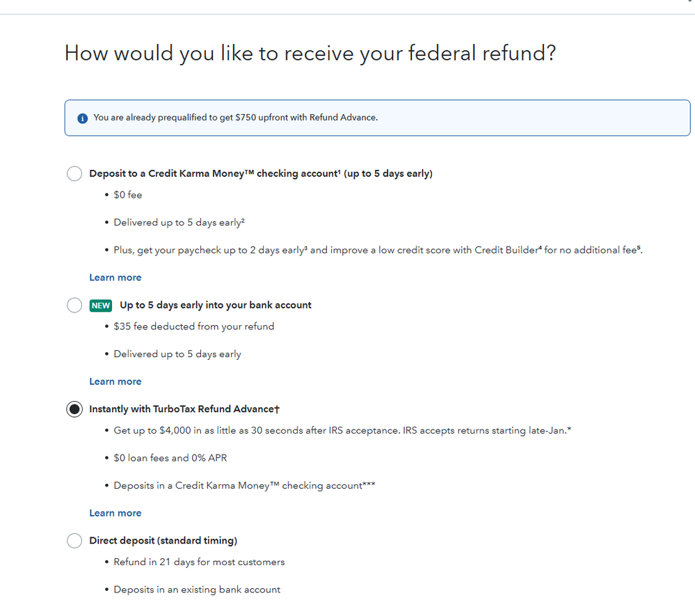Click the filled Refund Advance radio indicator

point(74,409)
